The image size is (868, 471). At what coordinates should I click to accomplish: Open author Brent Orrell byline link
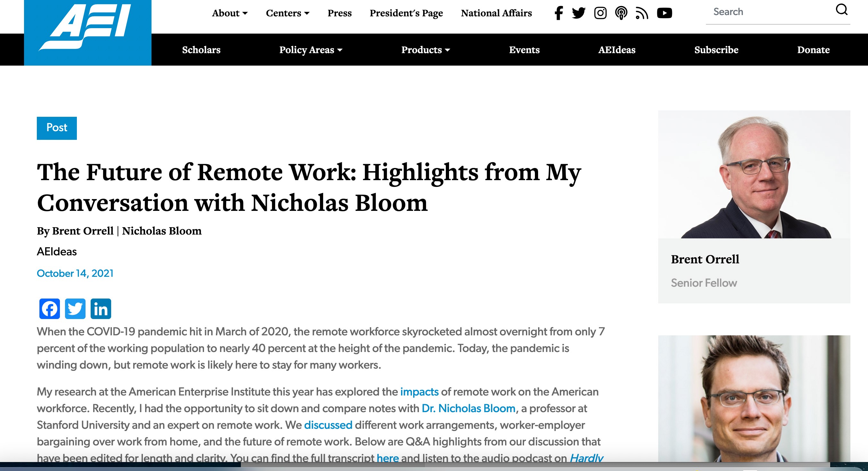(x=83, y=231)
